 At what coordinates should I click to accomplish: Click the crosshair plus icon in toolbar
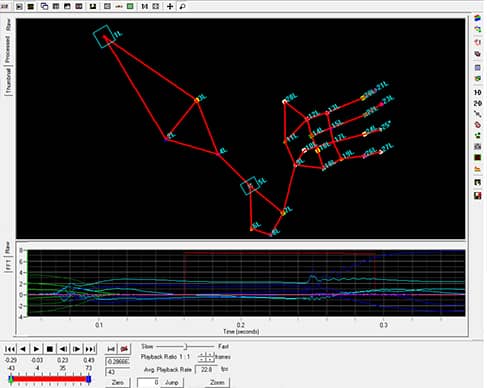170,6
